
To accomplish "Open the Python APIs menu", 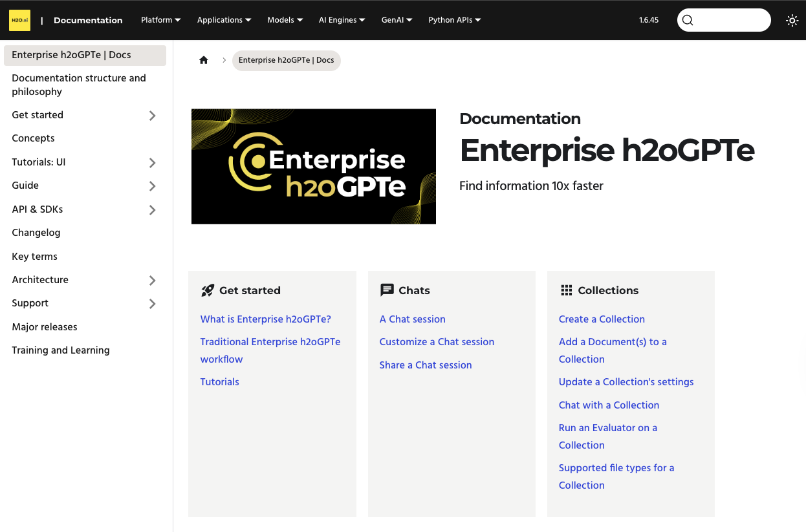I will click(x=454, y=20).
